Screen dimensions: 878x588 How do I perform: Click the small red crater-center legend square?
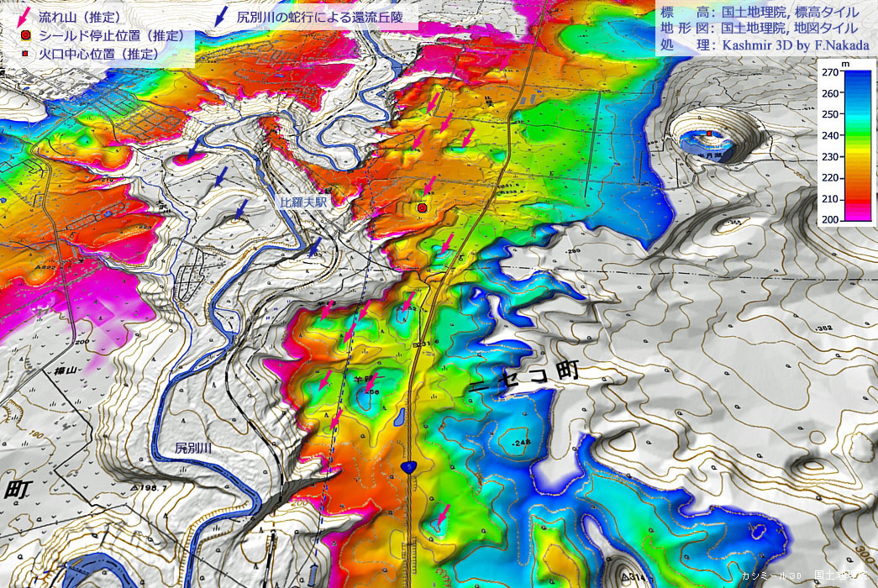[26, 54]
